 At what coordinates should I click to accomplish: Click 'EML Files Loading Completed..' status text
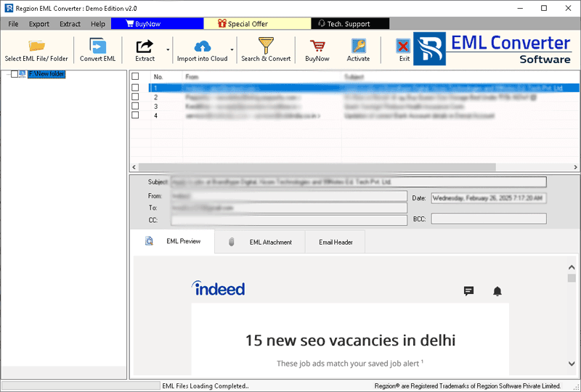206,385
